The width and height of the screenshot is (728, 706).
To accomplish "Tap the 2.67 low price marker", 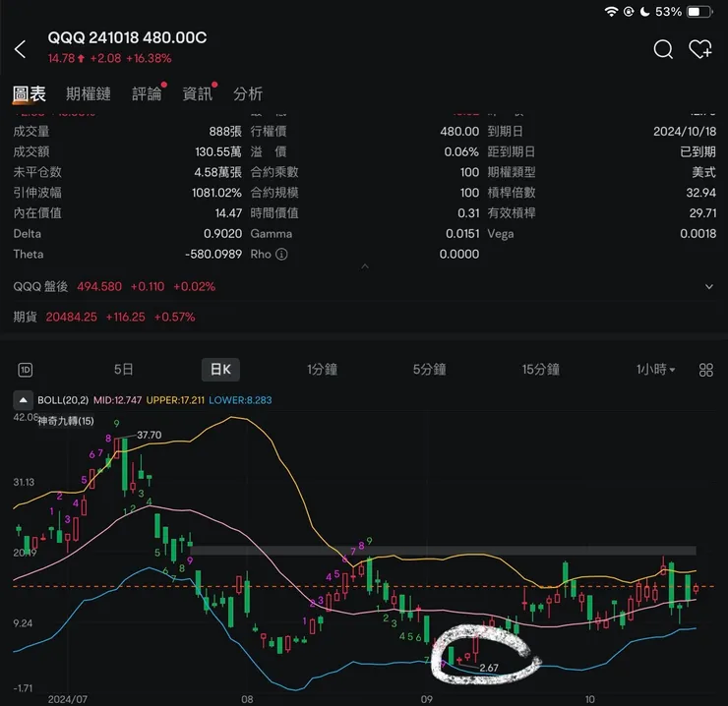I will tap(489, 668).
